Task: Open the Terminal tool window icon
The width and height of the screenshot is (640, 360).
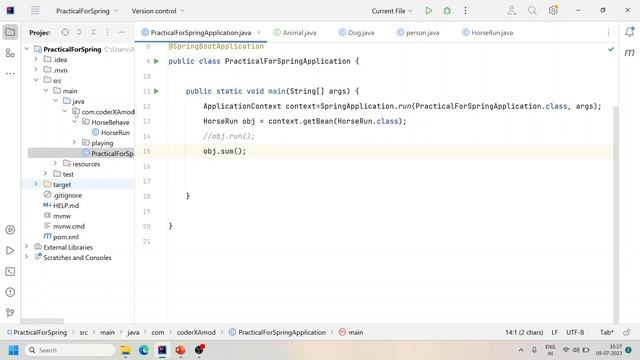Action: click(10, 271)
